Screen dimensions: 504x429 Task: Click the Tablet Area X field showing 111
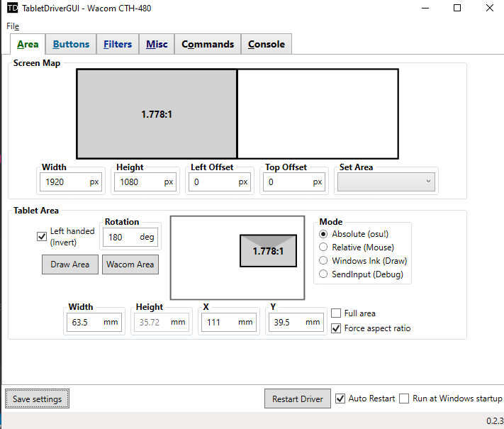click(229, 322)
